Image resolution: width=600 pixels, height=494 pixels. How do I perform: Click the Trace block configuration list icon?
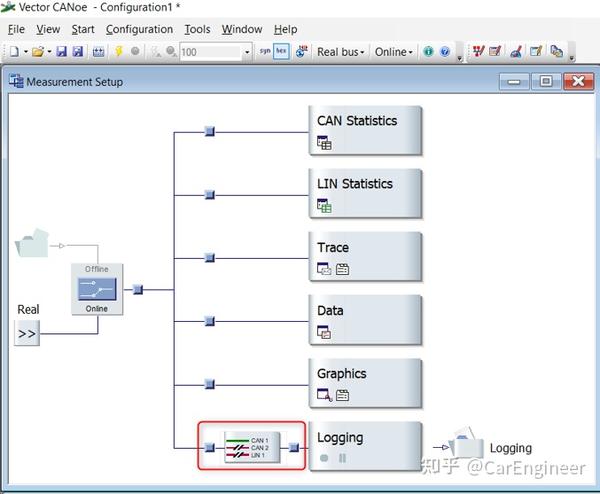[342, 269]
